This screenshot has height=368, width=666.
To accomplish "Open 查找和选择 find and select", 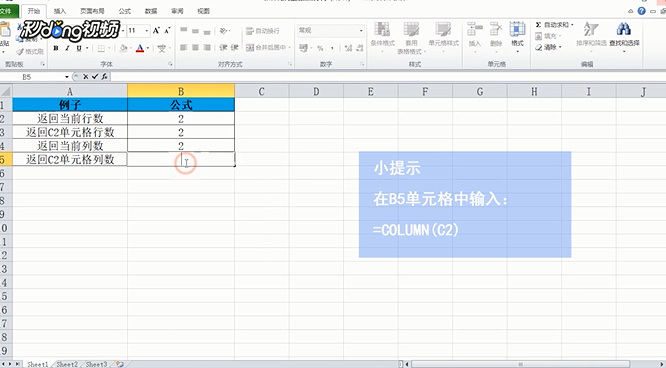I will coord(624,37).
